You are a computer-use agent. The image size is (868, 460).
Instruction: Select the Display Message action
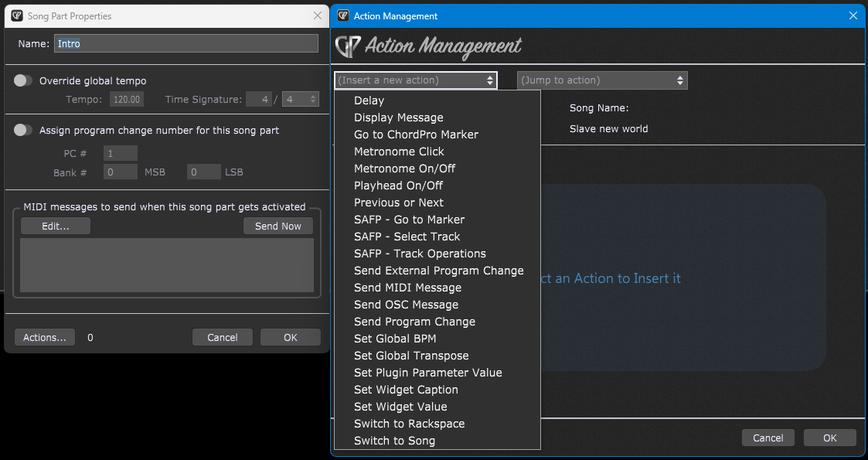(x=398, y=117)
